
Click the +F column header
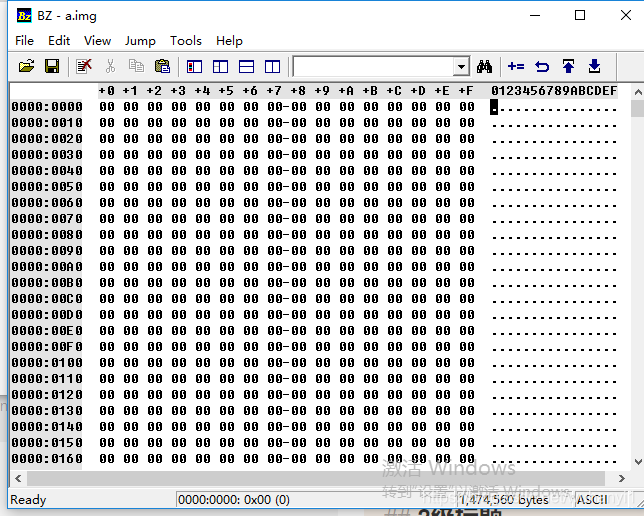tap(467, 91)
